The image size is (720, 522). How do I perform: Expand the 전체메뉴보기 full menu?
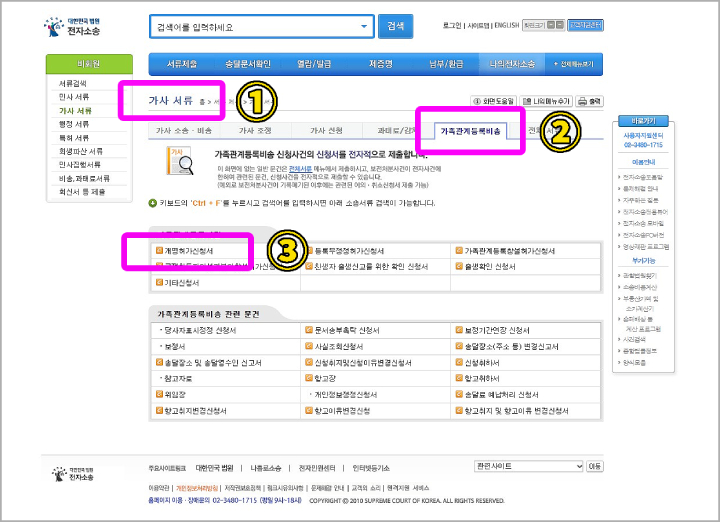click(x=574, y=64)
